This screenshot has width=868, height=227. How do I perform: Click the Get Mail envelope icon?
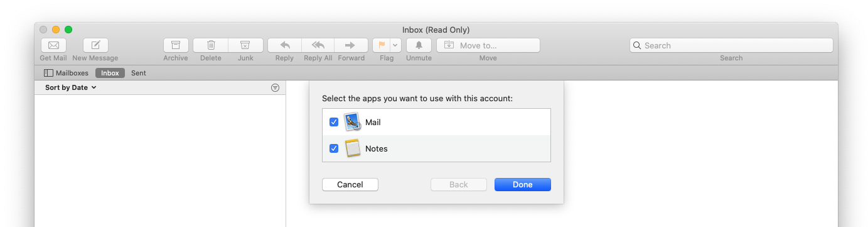[53, 45]
